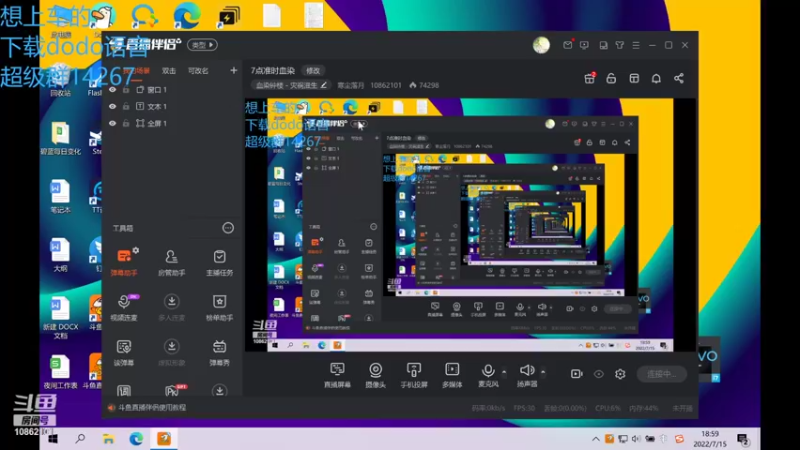Click the 未开播 status label
Screen dimensions: 800x450
[x=682, y=408]
